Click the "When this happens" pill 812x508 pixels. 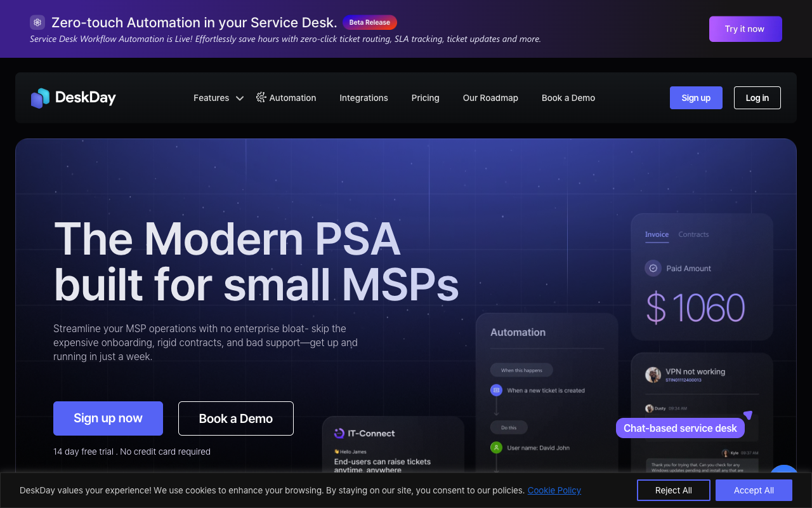(521, 370)
